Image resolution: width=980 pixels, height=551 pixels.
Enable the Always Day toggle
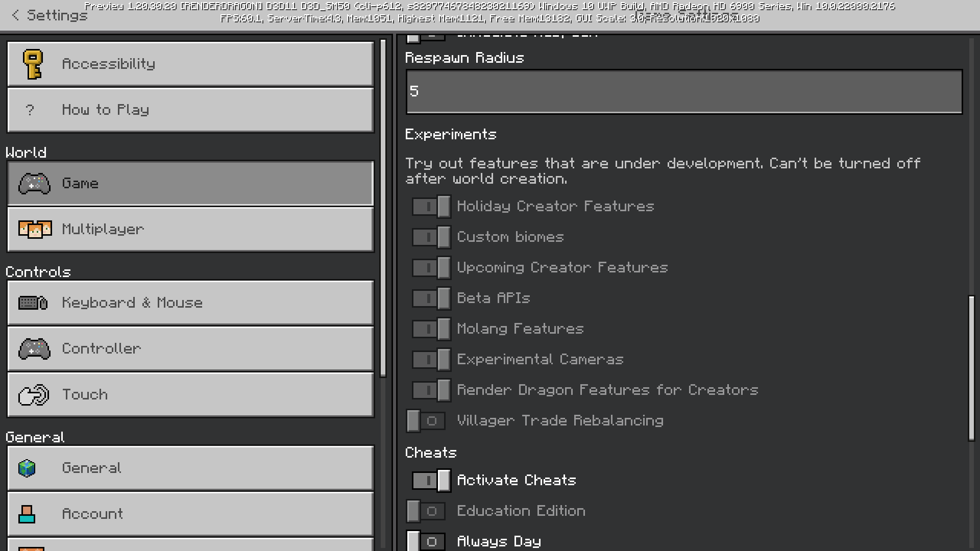click(426, 541)
